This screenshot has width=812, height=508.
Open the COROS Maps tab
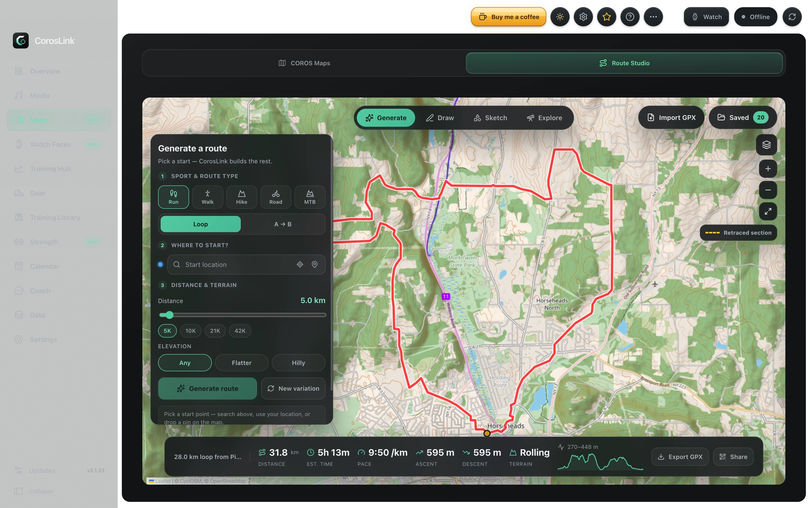pyautogui.click(x=304, y=63)
